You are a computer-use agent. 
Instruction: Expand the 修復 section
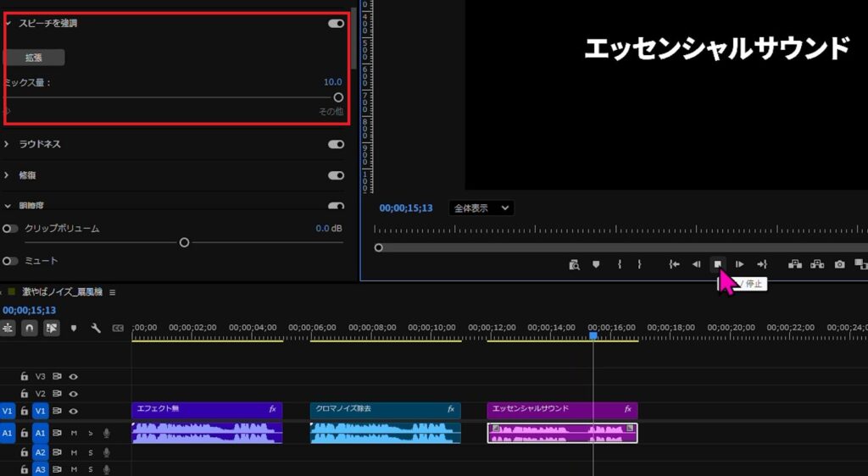pos(7,175)
